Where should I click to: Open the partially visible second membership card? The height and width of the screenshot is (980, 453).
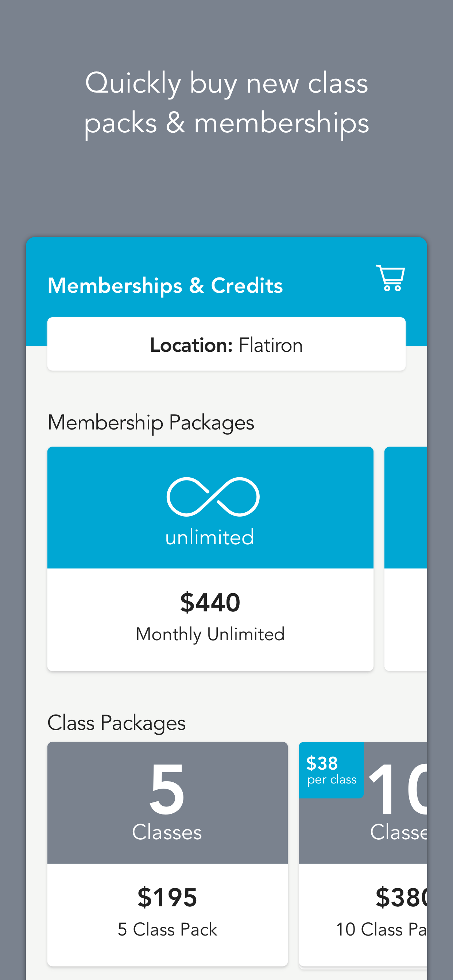[406, 559]
